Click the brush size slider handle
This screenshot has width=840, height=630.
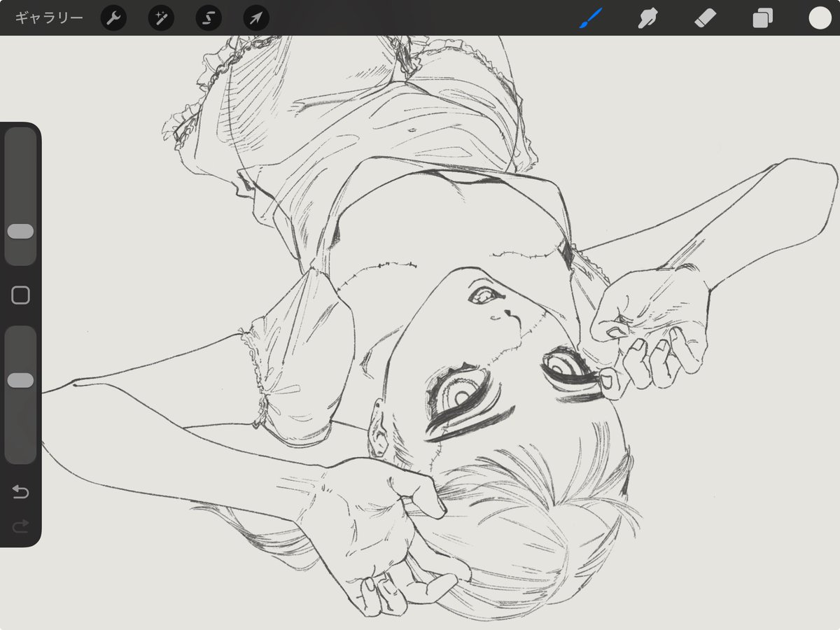pyautogui.click(x=20, y=232)
